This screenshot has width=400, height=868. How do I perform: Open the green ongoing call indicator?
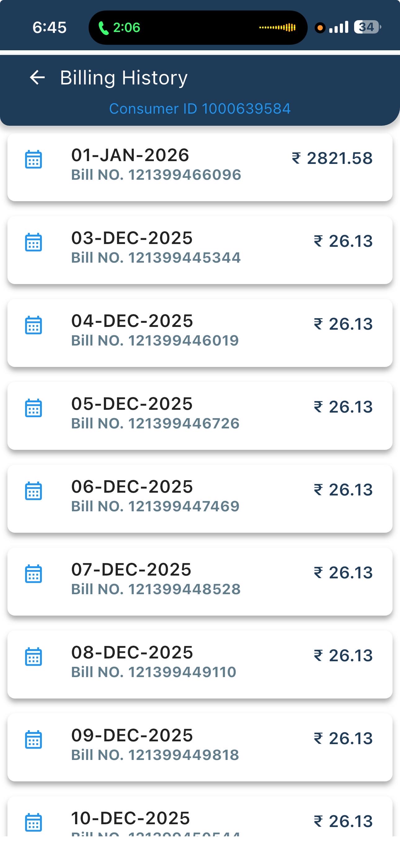coord(119,28)
